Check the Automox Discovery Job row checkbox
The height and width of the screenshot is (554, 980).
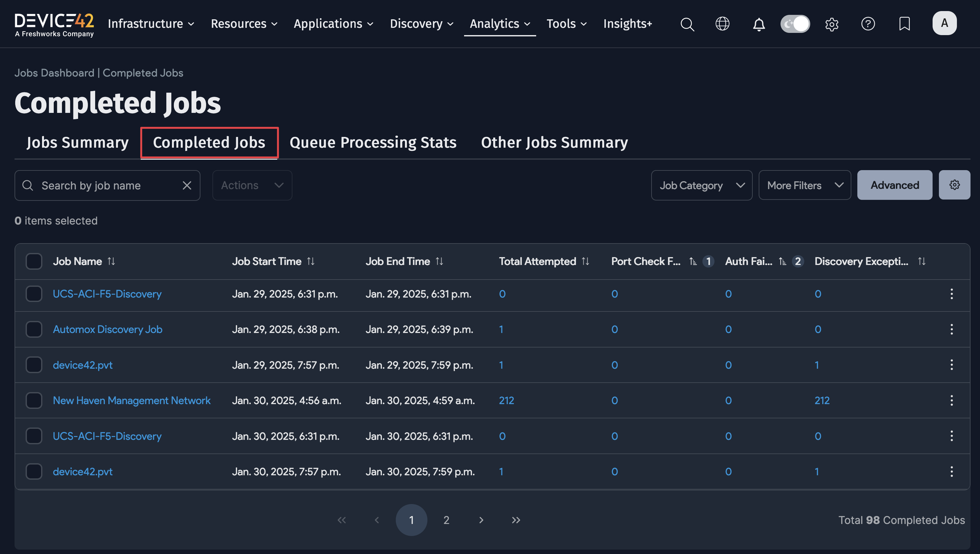point(34,329)
